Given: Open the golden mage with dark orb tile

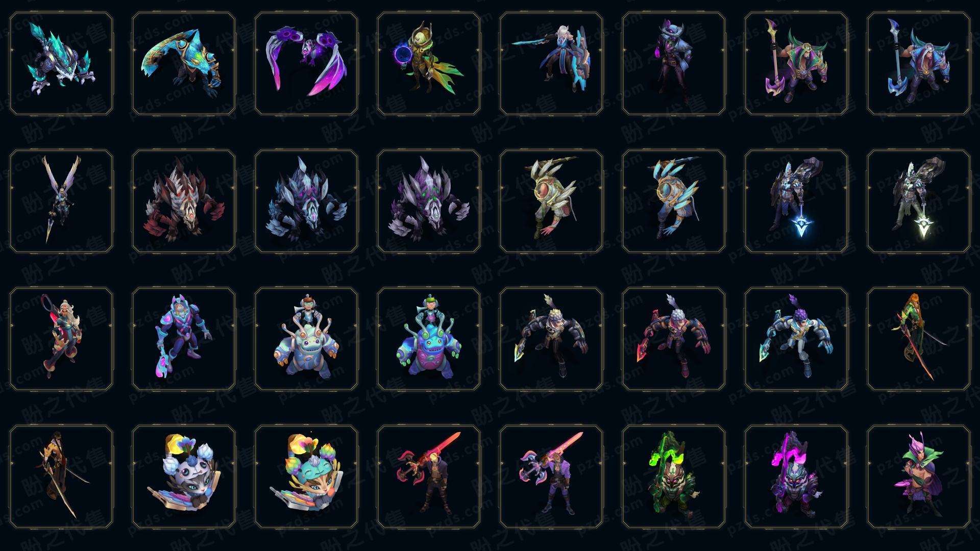Looking at the screenshot, I should pyautogui.click(x=429, y=63).
